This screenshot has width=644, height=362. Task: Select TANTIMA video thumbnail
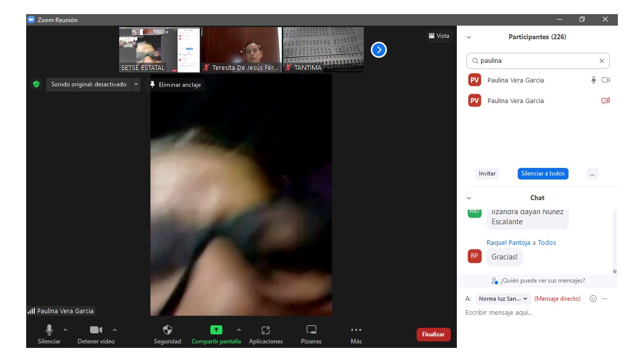tap(324, 50)
